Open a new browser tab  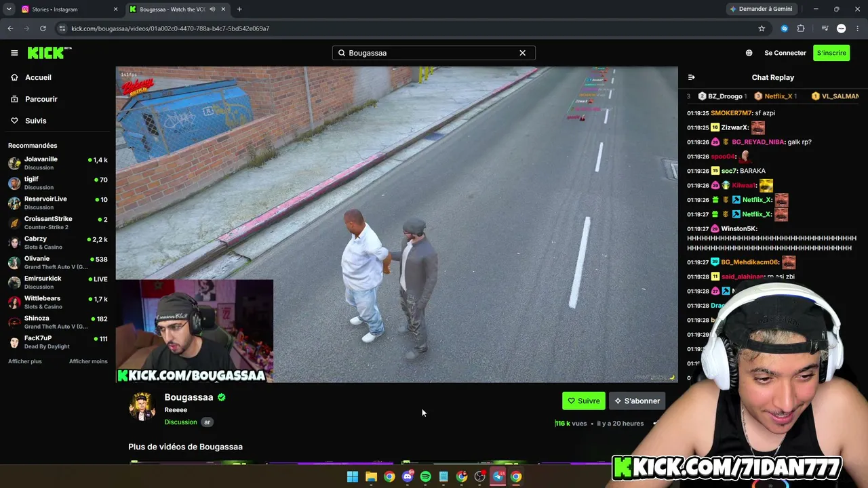pos(239,9)
